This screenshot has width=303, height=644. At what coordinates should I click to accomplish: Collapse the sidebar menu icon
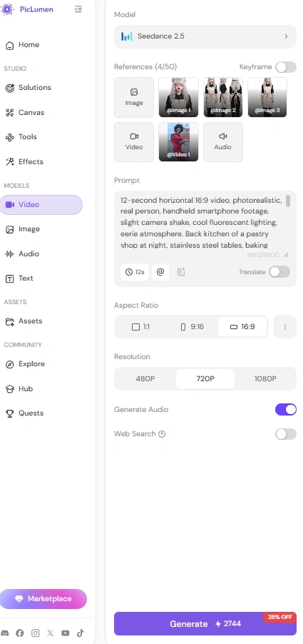point(78,9)
